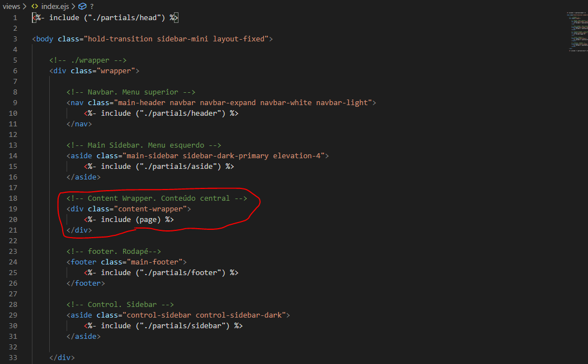Click the body class "hold-transition sidebar-mini layout-fixed" string
Image resolution: width=588 pixels, height=364 pixels.
pyautogui.click(x=176, y=39)
